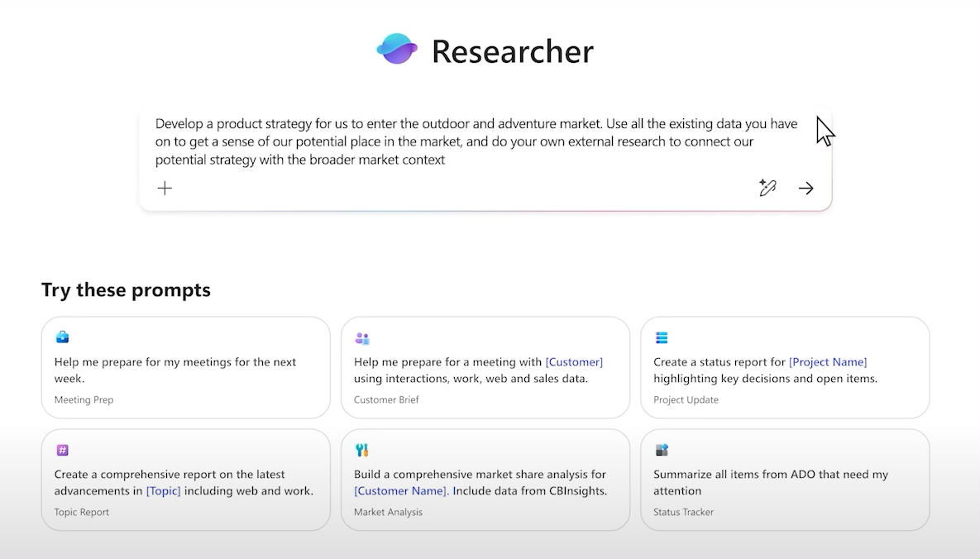This screenshot has height=559, width=980.
Task: Click the 'Customer Brief' label
Action: 386,399
